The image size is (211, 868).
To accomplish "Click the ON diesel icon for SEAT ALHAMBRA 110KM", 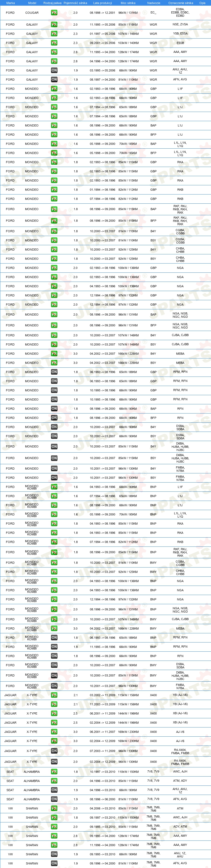I will tap(54, 799).
